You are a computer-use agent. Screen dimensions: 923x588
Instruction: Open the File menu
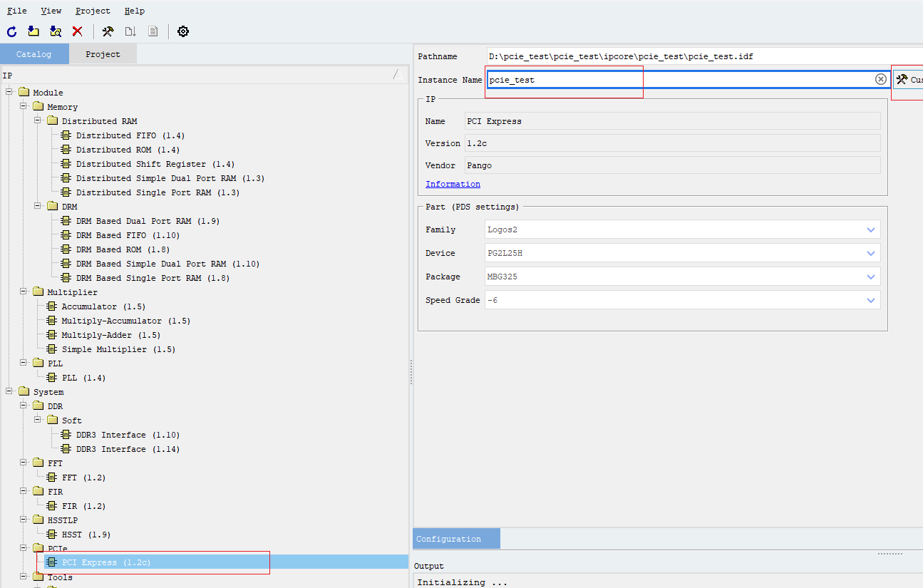coord(17,11)
